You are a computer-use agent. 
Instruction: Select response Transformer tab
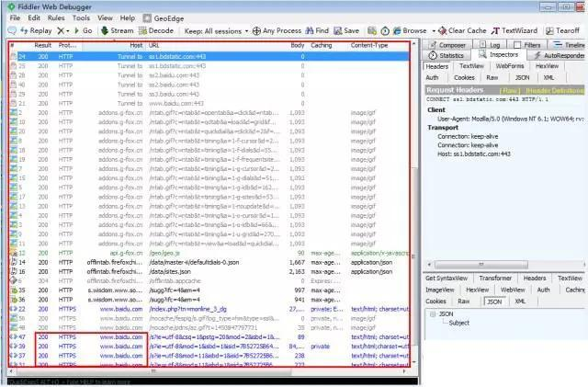[x=495, y=279]
